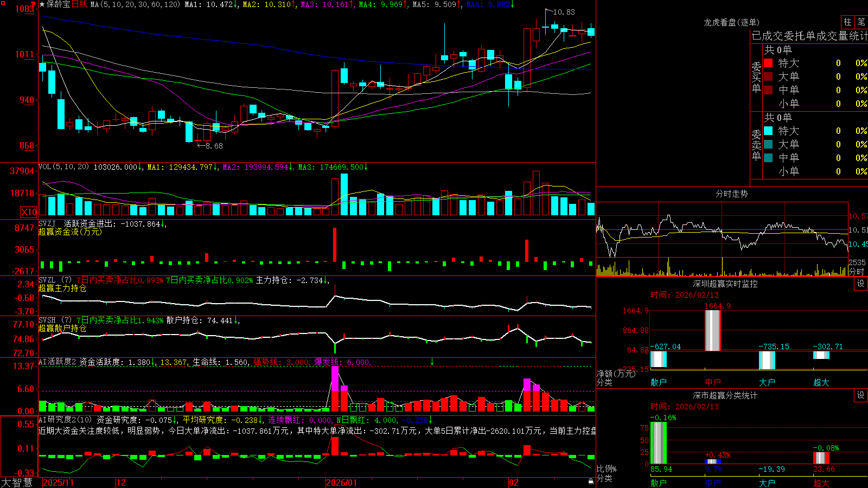The width and height of the screenshot is (868, 488).
Task: Click the 12 month time axis marker
Action: [x=121, y=483]
